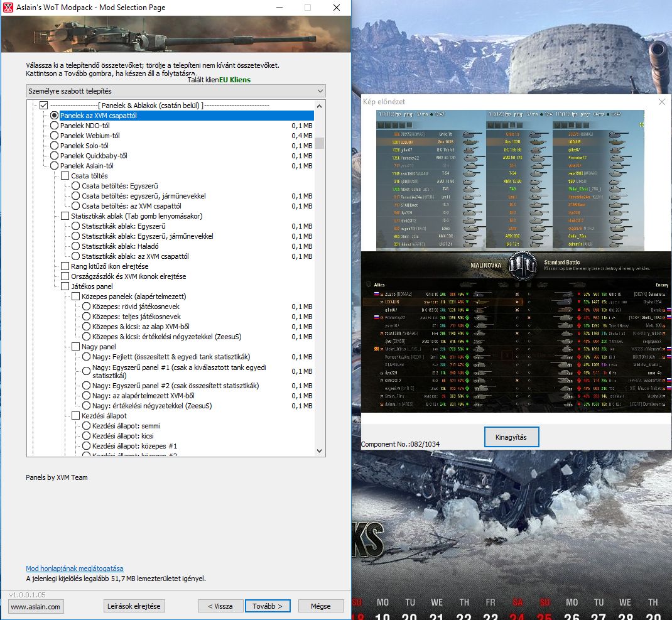Select Panelek Quickbaby-től radio option

pyautogui.click(x=55, y=156)
